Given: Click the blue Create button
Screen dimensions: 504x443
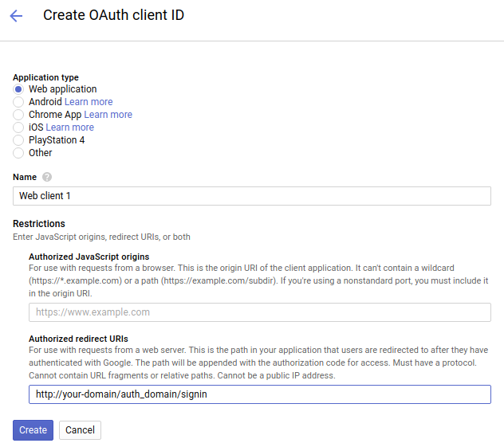Looking at the screenshot, I should click(x=33, y=430).
